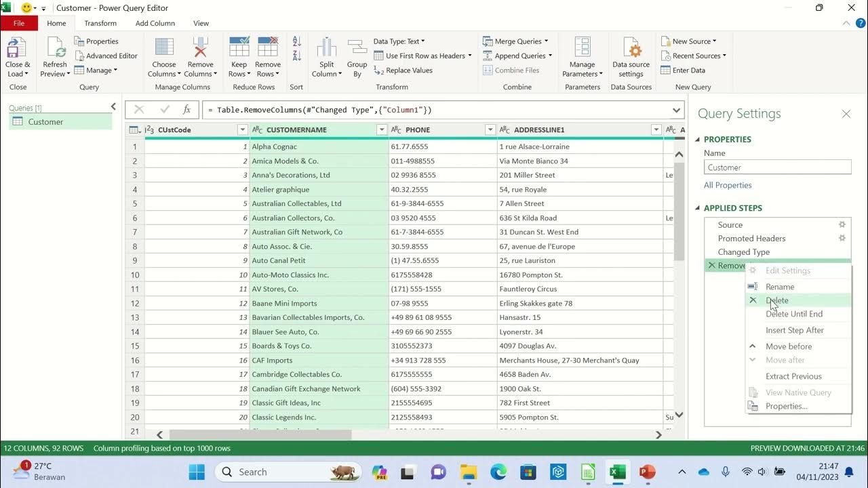Collapse the APPLIED STEPS section

698,208
